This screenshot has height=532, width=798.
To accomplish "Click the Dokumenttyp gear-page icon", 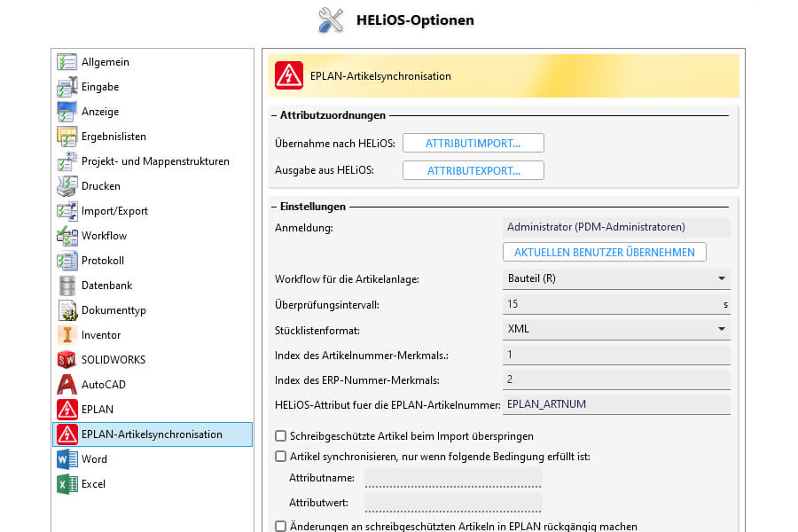I will 66,310.
